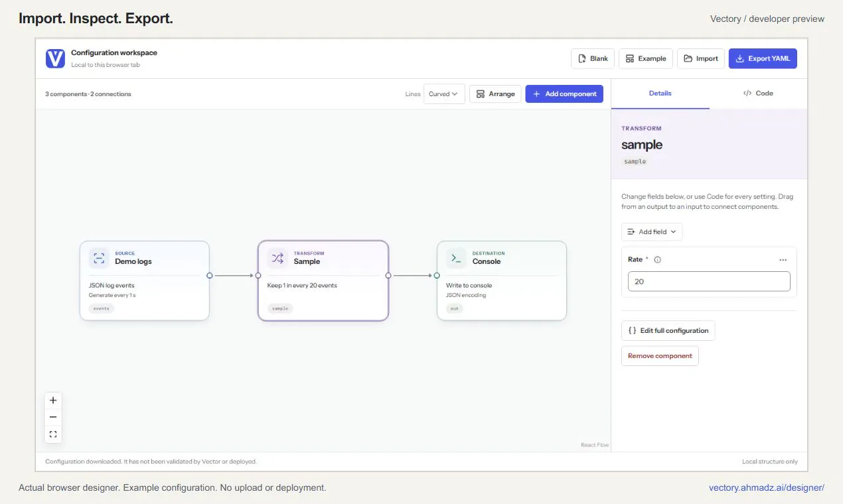Click Add component
Viewport: 843px width, 504px height.
[x=564, y=94]
